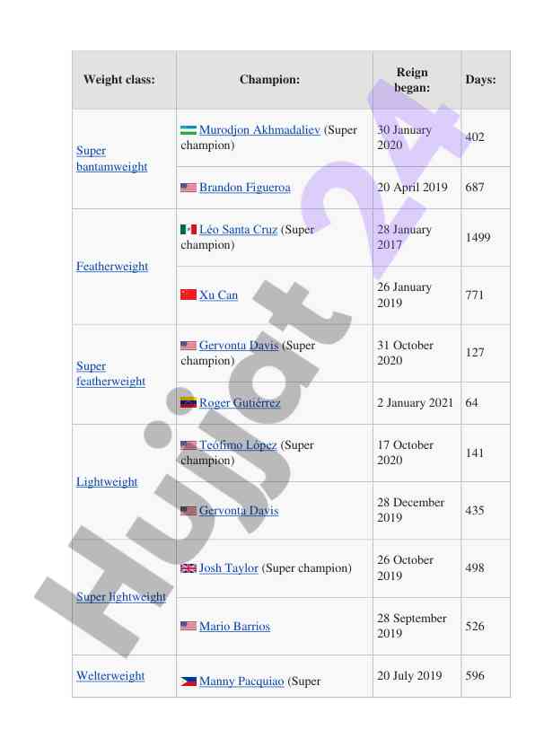Viewport: 535px width, 756px height.
Task: Click the Uzbekistan flag beside Murodjon Akhmadaliev
Action: click(188, 130)
